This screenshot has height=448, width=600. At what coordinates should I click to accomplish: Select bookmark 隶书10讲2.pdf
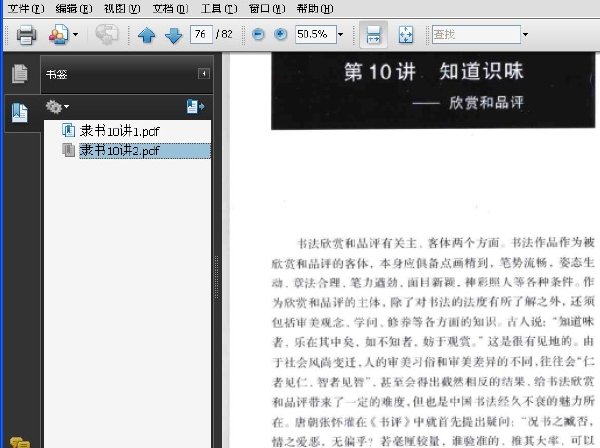(145, 151)
